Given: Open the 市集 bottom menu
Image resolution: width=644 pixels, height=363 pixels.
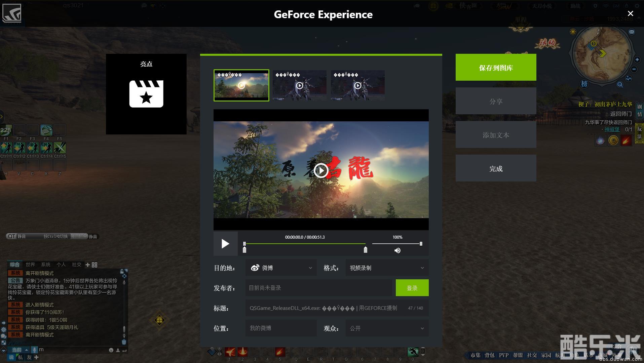Looking at the screenshot, I should [x=475, y=355].
